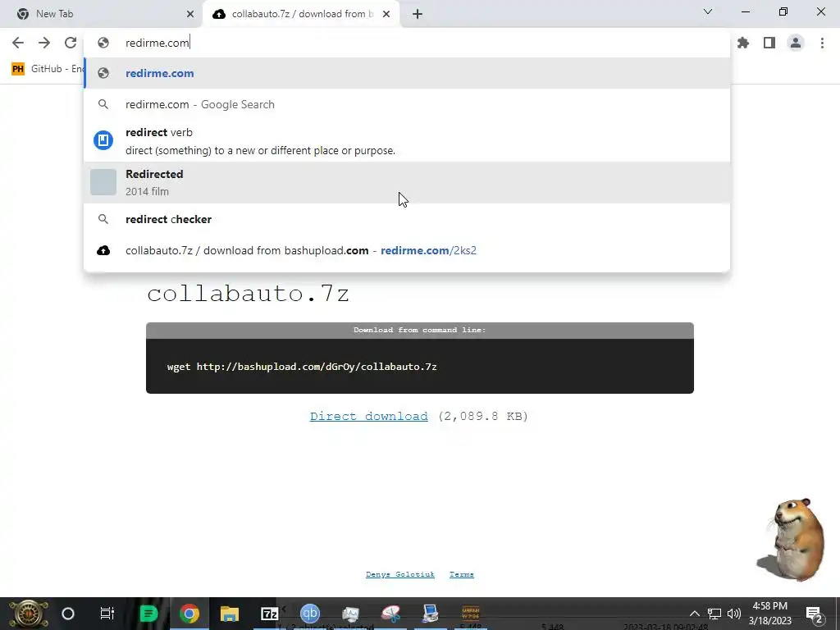This screenshot has height=630, width=840.
Task: Open Cortana circle on the taskbar
Action: click(68, 614)
